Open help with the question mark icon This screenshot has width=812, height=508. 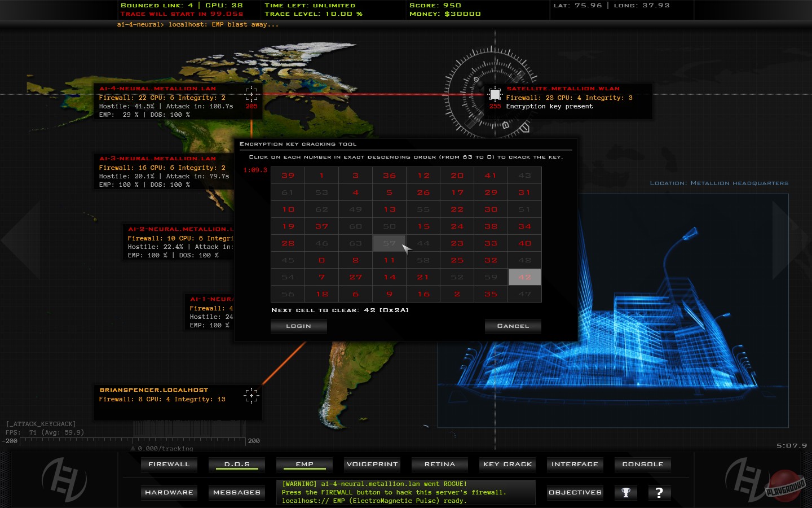tap(659, 492)
